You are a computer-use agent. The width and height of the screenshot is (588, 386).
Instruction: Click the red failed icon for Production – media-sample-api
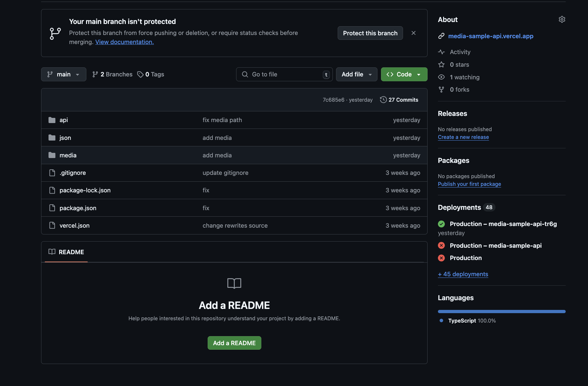click(441, 245)
